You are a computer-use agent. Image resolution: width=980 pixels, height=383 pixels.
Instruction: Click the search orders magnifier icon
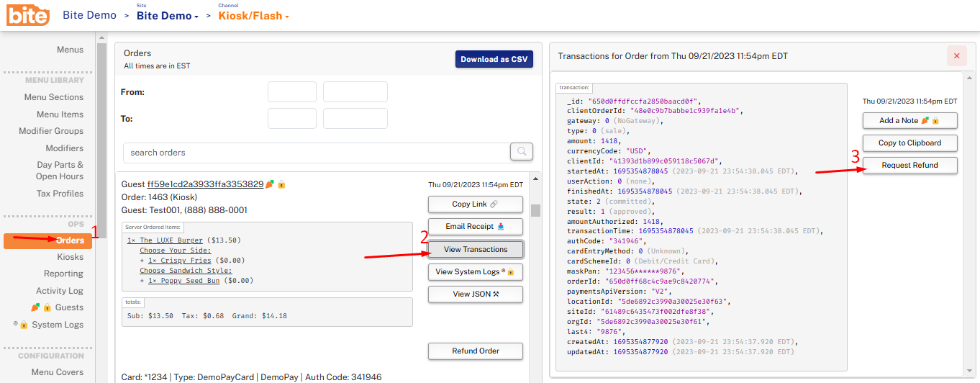(521, 151)
